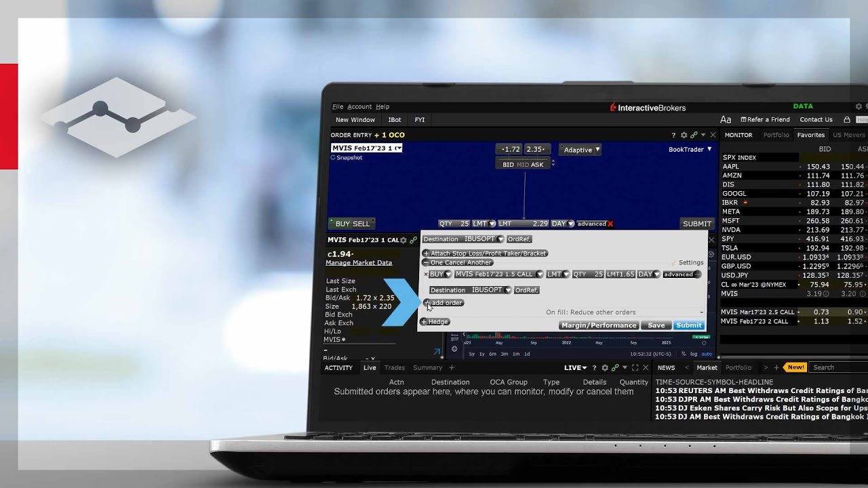The height and width of the screenshot is (488, 868).
Task: Toggle the chart % scale
Action: (684, 354)
